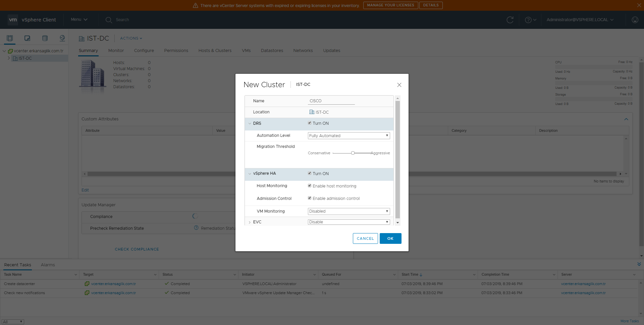Click the vCenter icon in inventory tree
This screenshot has width=644, height=325.
click(10, 51)
